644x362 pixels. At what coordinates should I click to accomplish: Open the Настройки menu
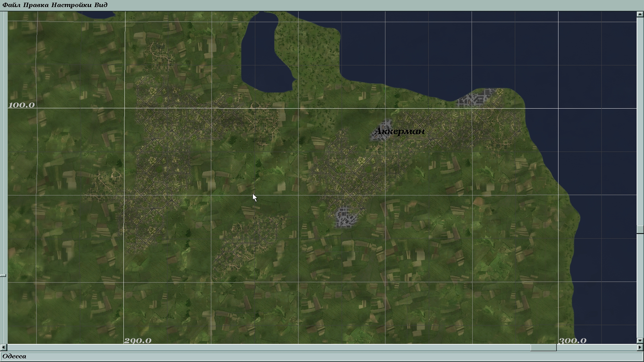point(71,5)
